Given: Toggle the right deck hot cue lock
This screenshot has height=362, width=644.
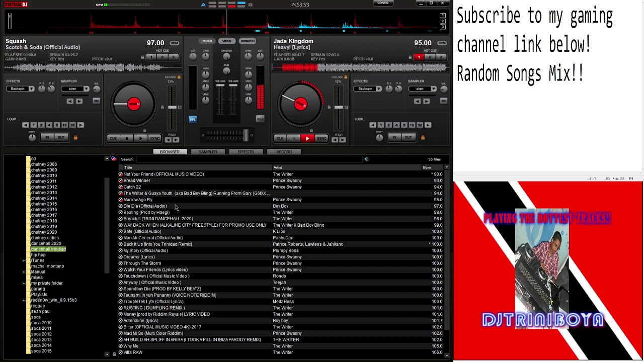Looking at the screenshot, I should (x=410, y=57).
